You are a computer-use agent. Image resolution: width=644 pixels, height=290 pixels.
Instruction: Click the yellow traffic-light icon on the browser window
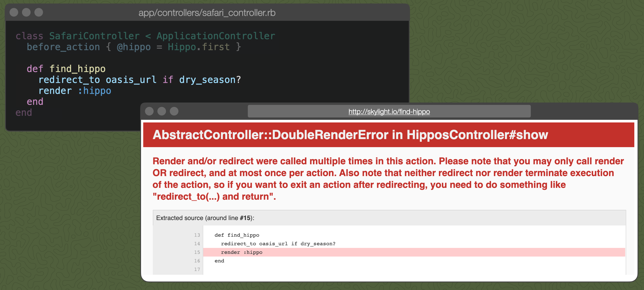(x=162, y=111)
